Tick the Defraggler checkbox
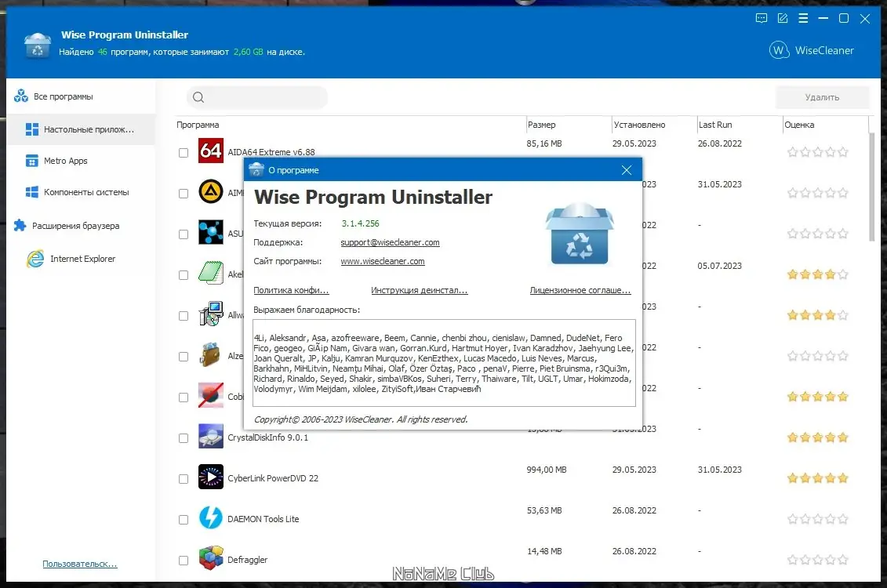 (184, 561)
